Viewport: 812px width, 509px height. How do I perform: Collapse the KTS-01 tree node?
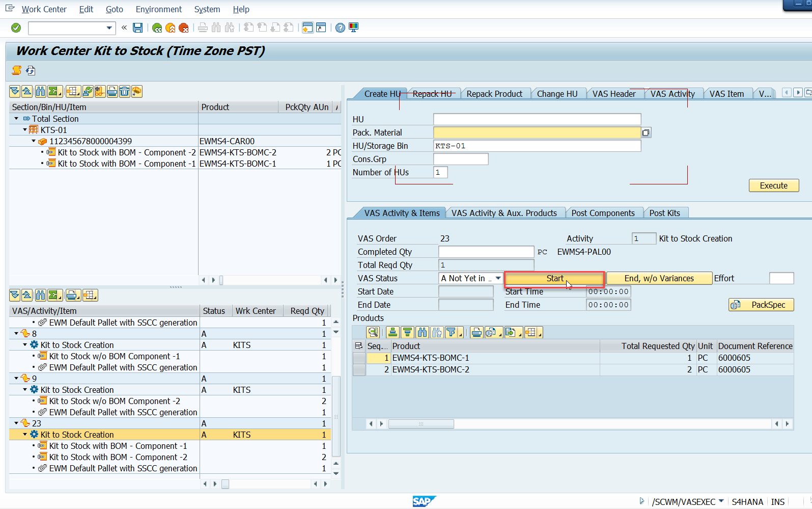coord(25,130)
